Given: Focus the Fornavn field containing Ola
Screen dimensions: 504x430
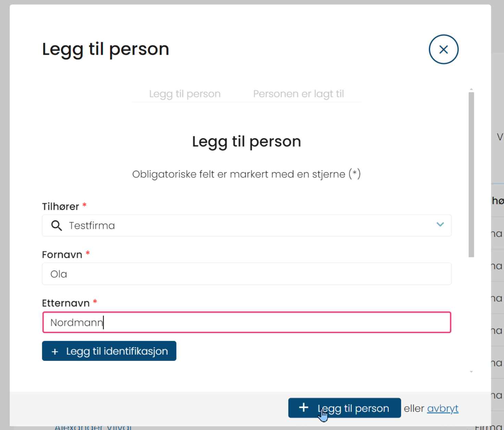Looking at the screenshot, I should tap(247, 274).
